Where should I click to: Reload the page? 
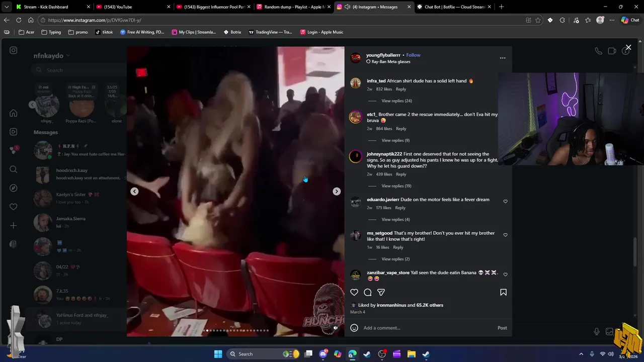click(x=19, y=20)
